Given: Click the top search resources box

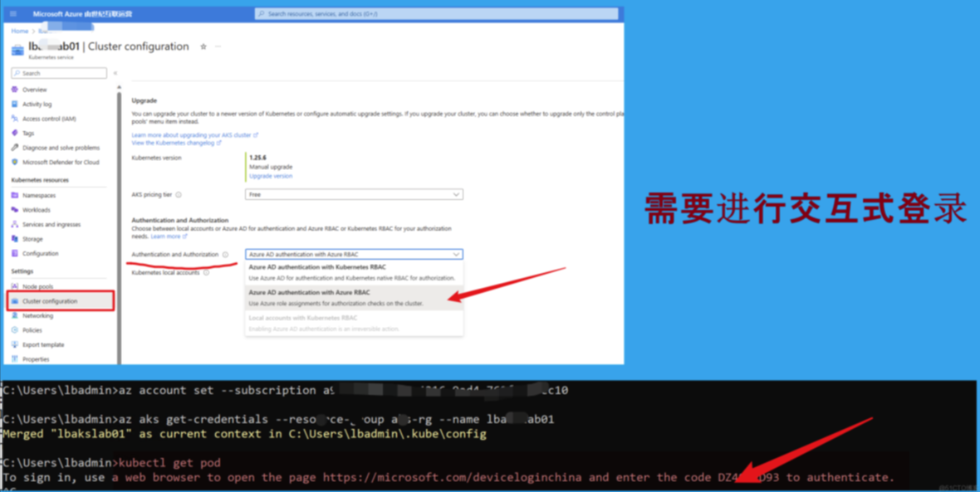Looking at the screenshot, I should pos(436,14).
